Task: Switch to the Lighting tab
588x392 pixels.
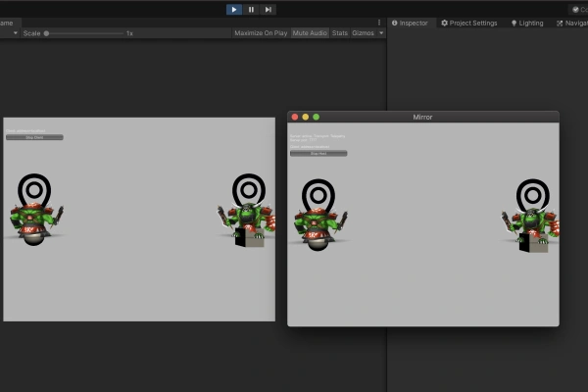Action: pyautogui.click(x=527, y=23)
